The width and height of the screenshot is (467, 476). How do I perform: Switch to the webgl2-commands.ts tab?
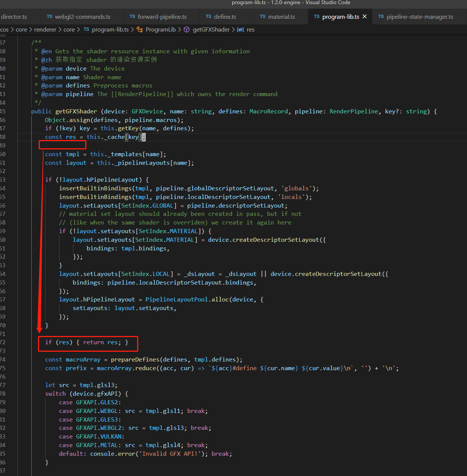83,17
